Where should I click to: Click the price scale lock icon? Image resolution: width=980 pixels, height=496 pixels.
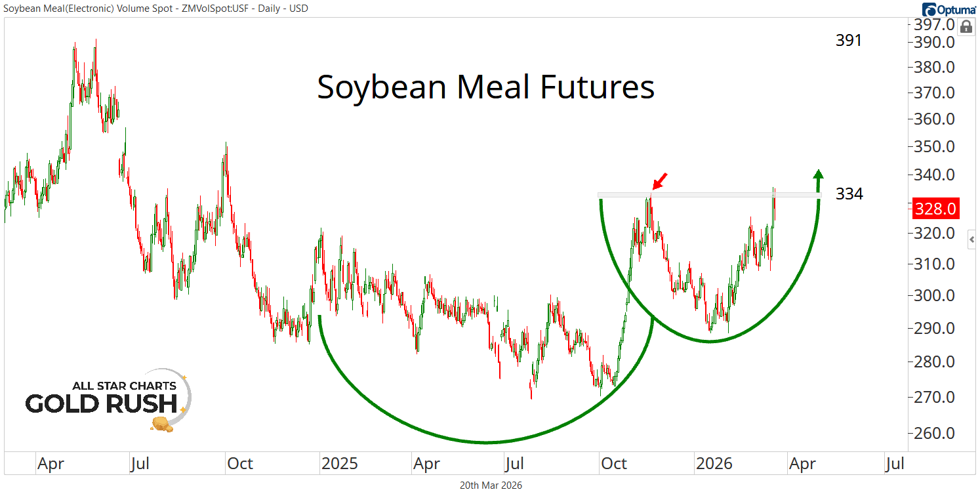pos(966,27)
